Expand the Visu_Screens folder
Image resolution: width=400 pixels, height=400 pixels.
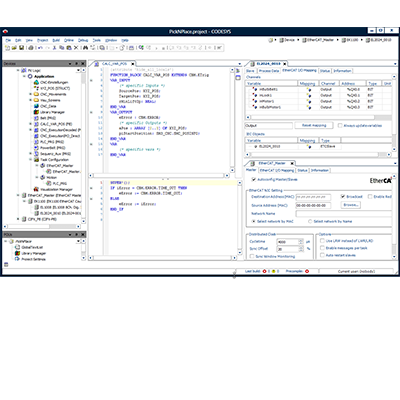30,100
